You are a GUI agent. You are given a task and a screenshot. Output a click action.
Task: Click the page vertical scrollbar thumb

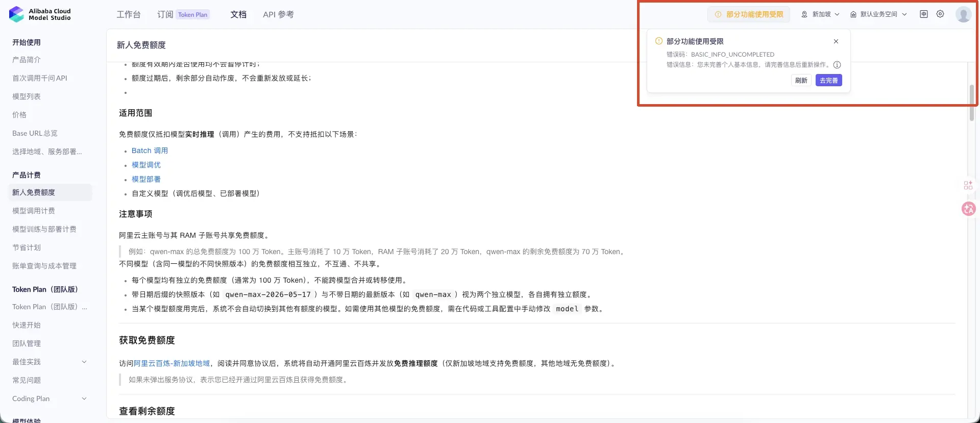tap(971, 103)
